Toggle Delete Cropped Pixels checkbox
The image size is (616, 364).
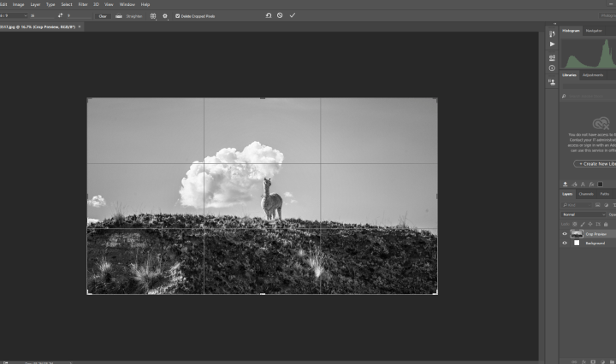pyautogui.click(x=178, y=16)
